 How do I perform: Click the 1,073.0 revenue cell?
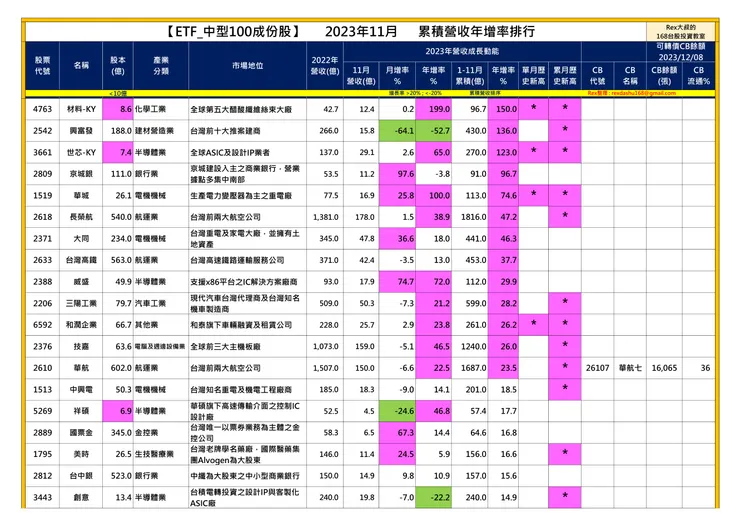[x=325, y=346]
